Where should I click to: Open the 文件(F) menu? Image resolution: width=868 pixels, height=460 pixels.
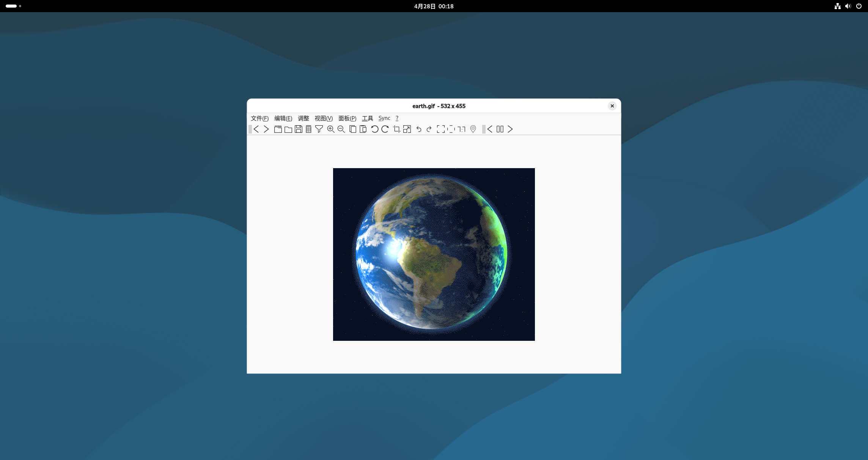point(259,118)
